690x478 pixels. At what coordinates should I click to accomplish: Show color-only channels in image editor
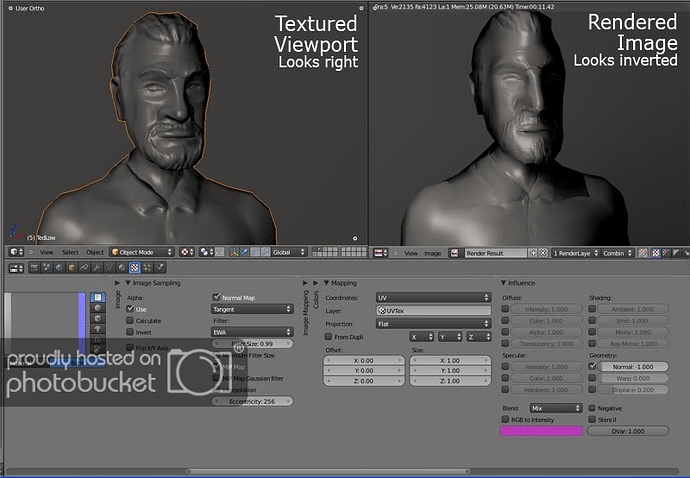point(656,253)
